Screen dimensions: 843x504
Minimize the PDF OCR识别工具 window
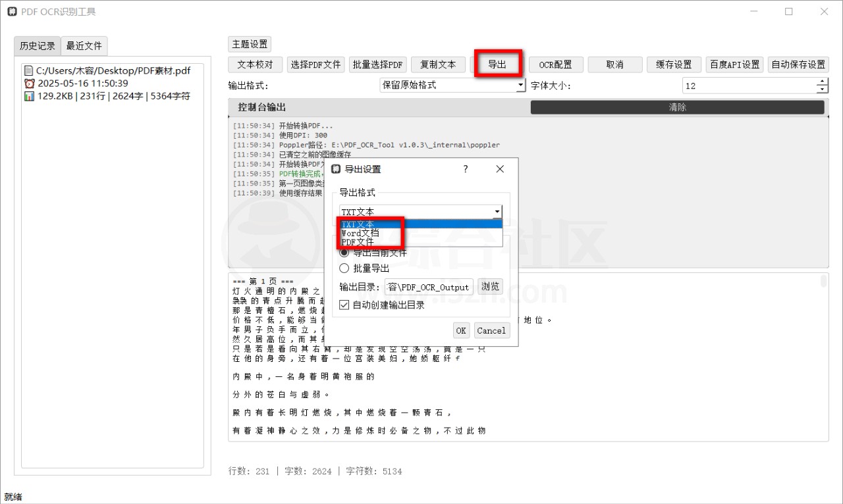753,12
